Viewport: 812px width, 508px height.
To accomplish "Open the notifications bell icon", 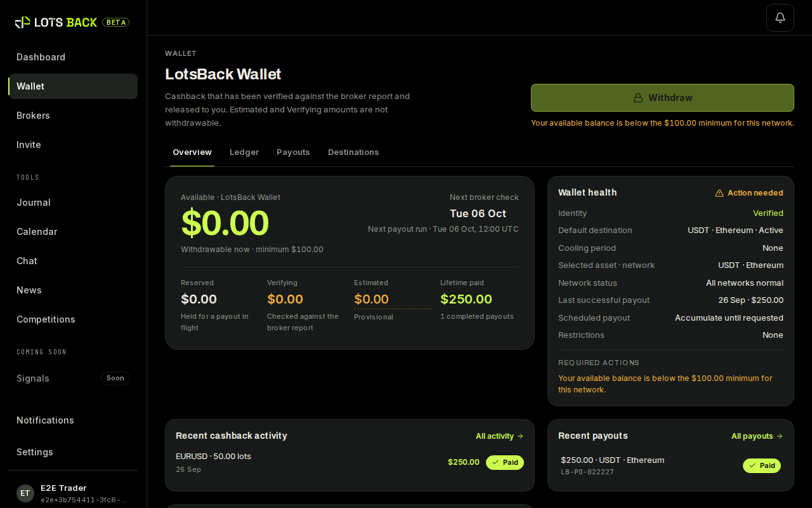I will 780,18.
